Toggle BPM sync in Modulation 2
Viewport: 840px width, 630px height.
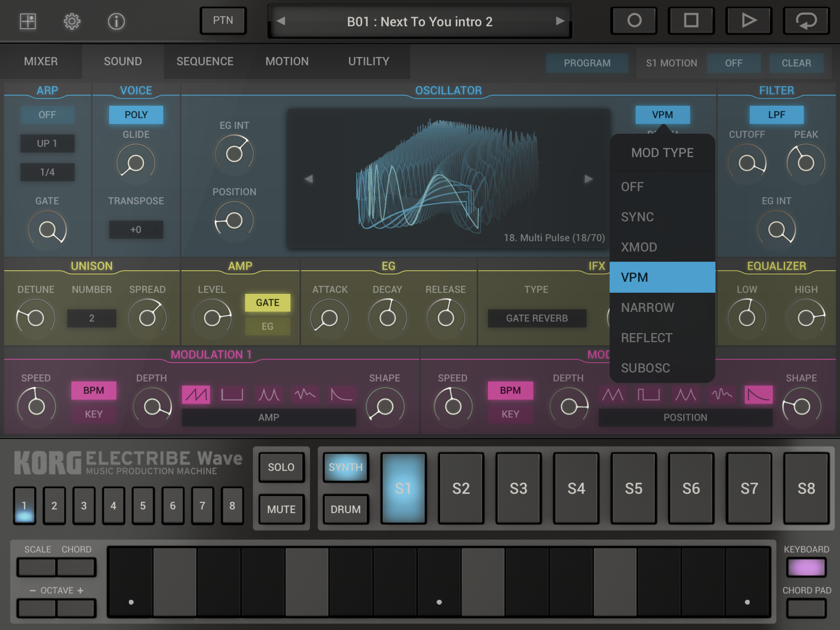[x=510, y=391]
